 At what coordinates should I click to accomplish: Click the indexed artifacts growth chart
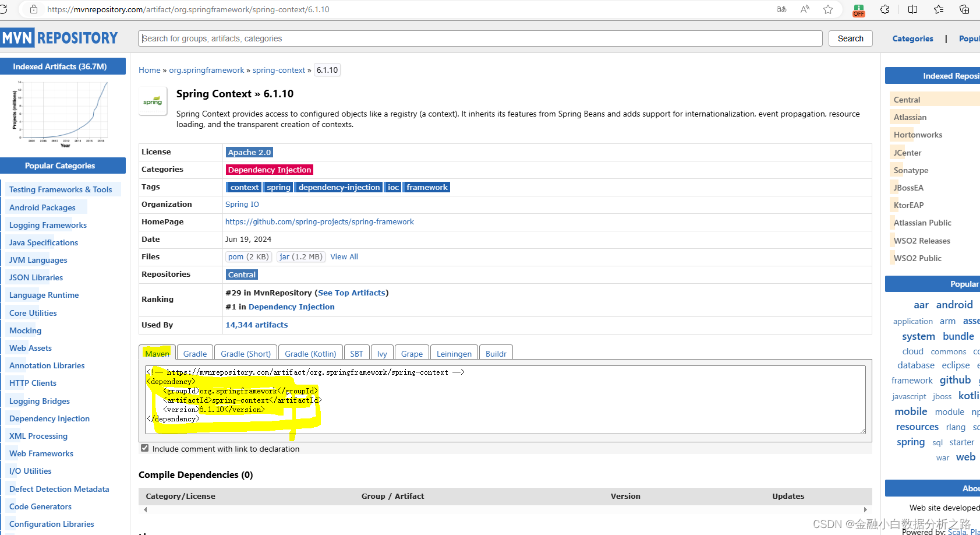tap(60, 114)
